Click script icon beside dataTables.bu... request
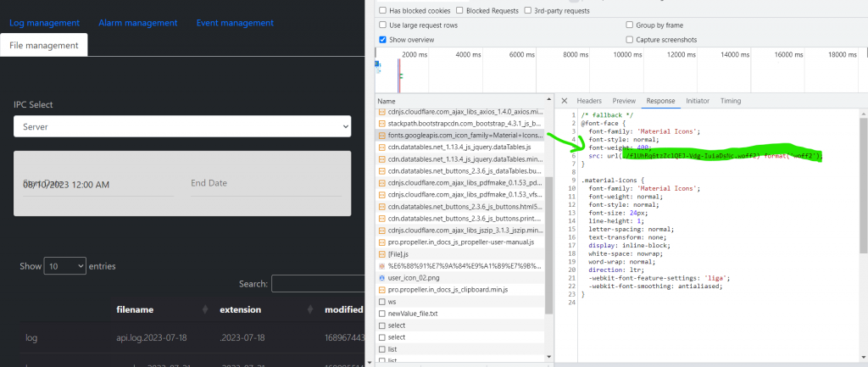 coord(382,171)
